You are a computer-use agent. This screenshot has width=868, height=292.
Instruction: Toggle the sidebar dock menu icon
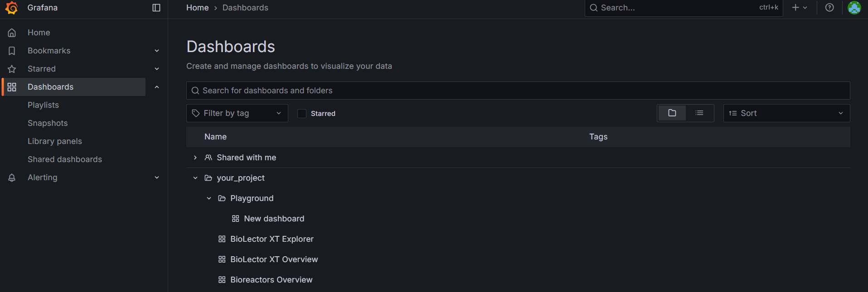(156, 8)
